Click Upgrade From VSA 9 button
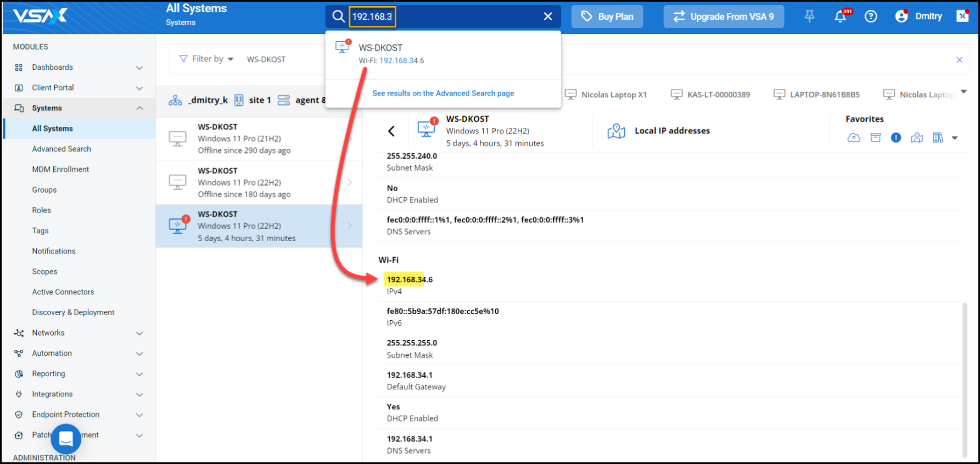The image size is (980, 464). pyautogui.click(x=724, y=16)
